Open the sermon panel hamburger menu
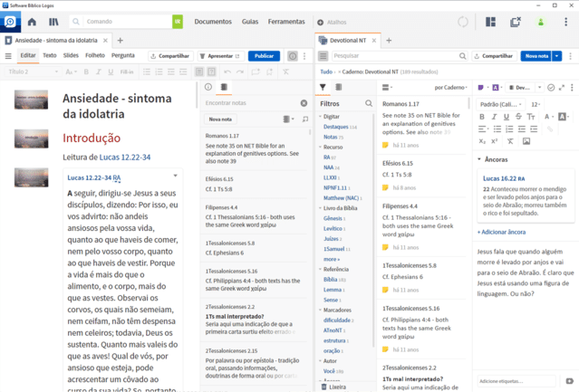Viewport: 579px width, 392px height. click(x=8, y=56)
